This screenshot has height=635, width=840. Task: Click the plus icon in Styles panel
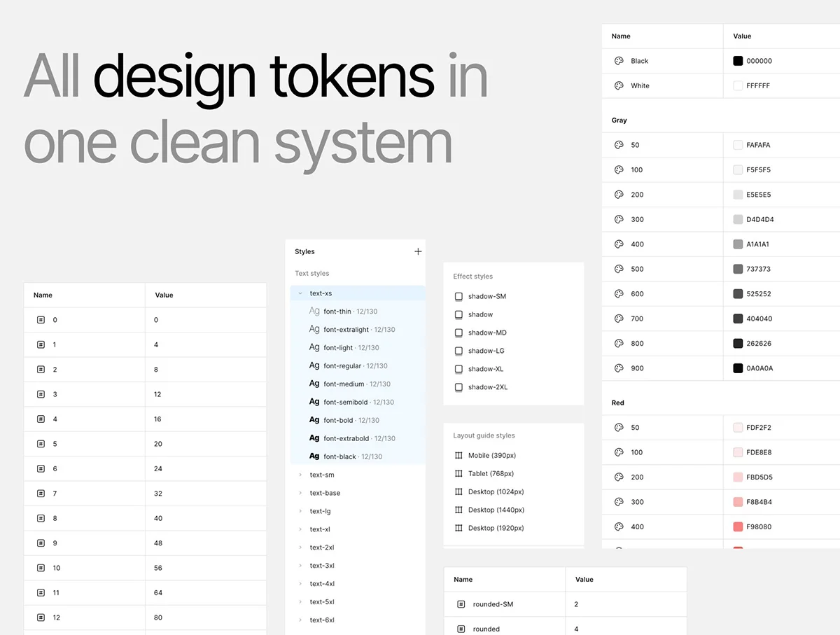tap(418, 251)
